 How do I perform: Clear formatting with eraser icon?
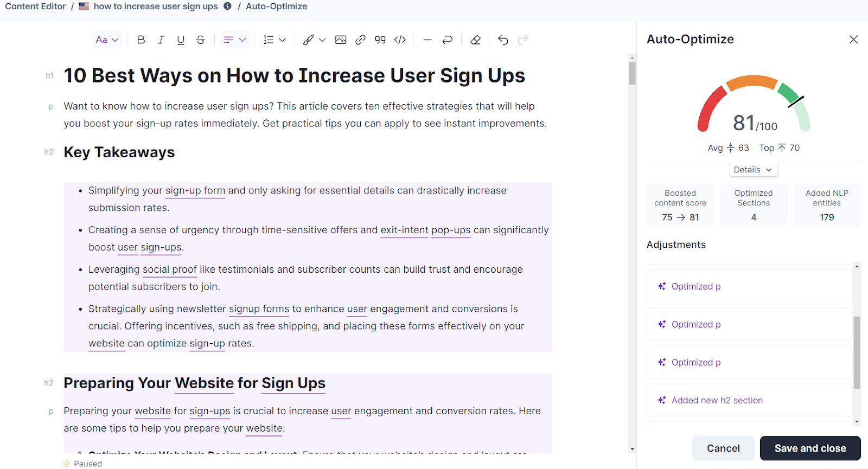(475, 40)
